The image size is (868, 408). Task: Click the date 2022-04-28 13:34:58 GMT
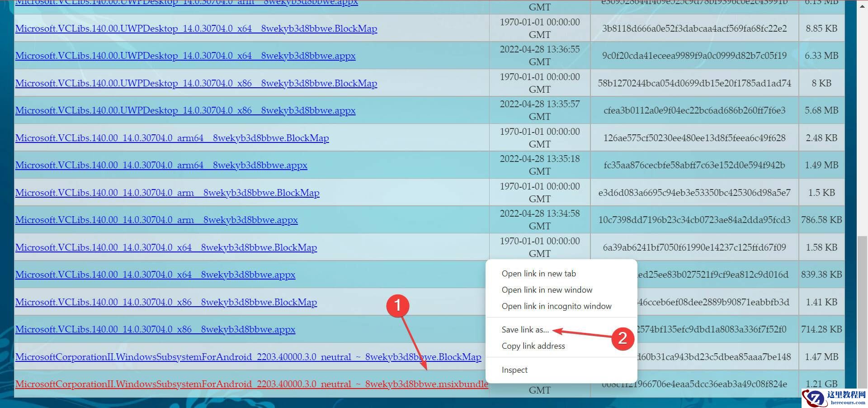click(x=540, y=220)
